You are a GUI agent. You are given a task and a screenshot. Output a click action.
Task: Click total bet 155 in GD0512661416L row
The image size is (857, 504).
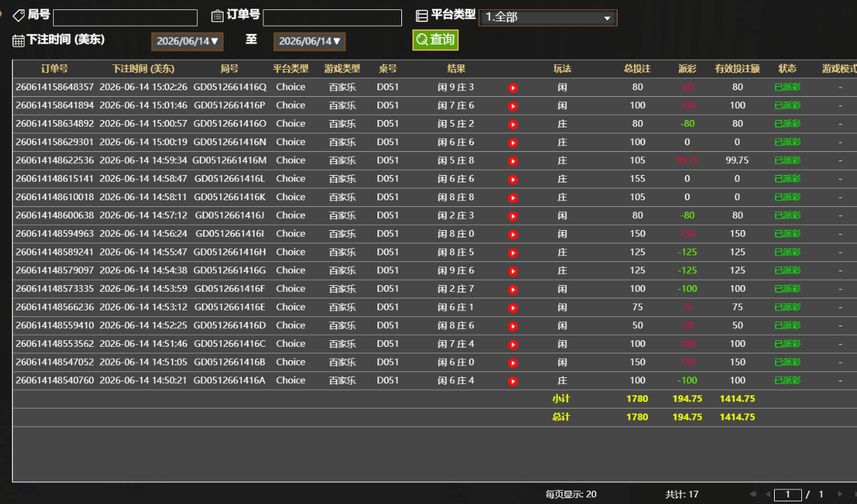tap(637, 178)
